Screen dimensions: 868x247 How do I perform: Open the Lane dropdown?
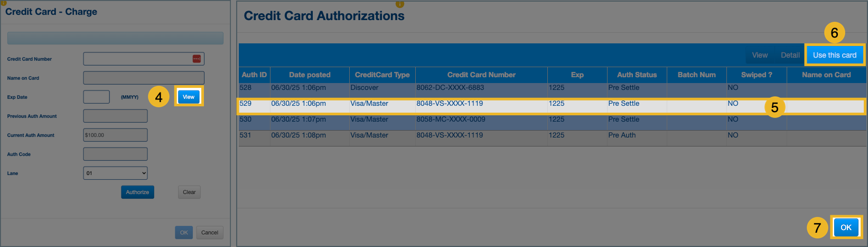[115, 173]
